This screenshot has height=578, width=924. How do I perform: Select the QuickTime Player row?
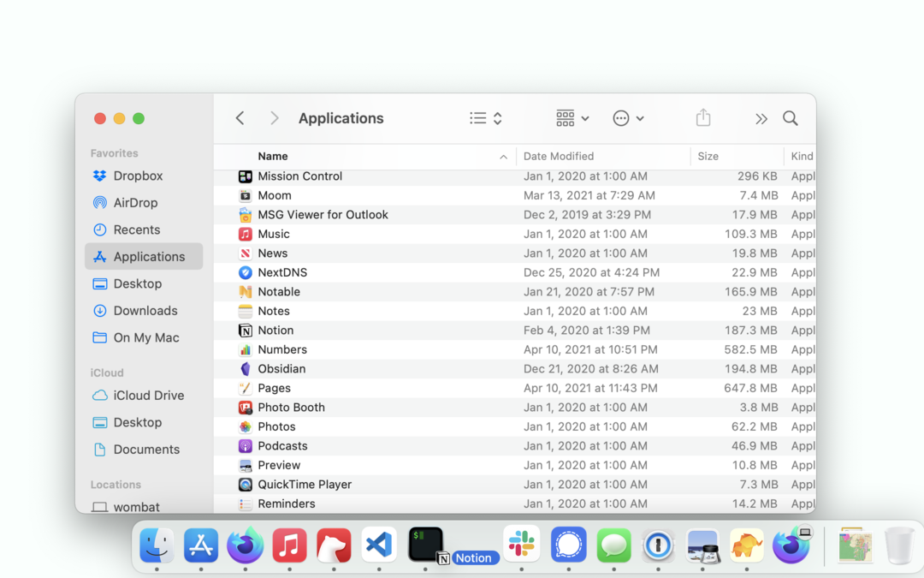[x=515, y=484]
